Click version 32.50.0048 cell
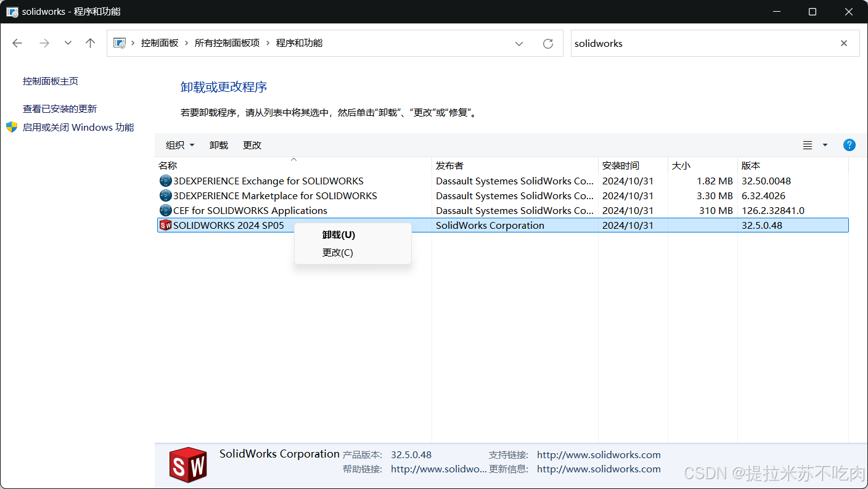The height and width of the screenshot is (489, 868). tap(766, 181)
